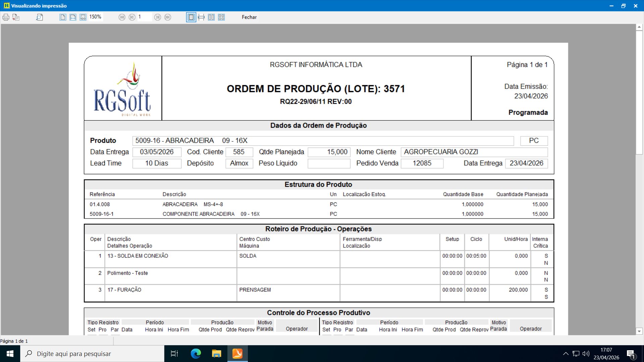The image size is (644, 362).
Task: Click the volume tray icon
Action: pyautogui.click(x=586, y=354)
